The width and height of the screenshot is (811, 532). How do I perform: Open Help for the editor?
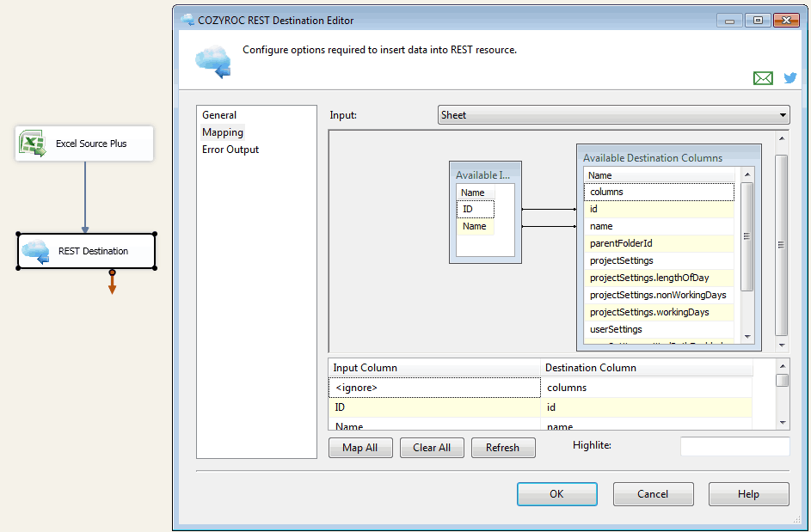point(748,493)
